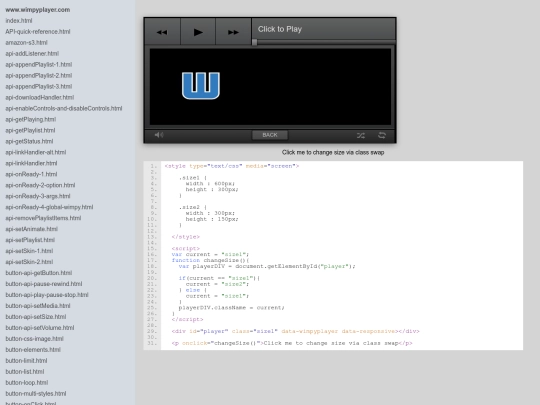Open button-api-play-pause-stop.html

(x=47, y=295)
